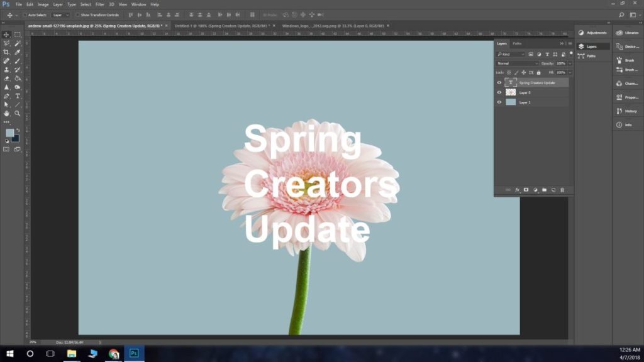
Task: Open the Filter menu
Action: point(99,4)
